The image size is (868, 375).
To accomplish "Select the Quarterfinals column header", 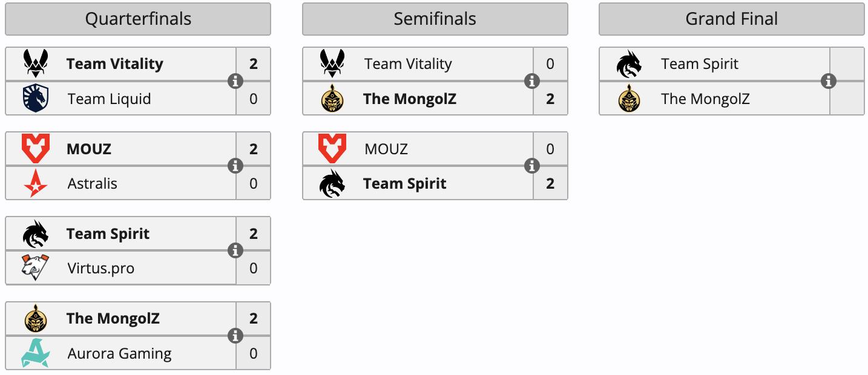I will tap(138, 19).
